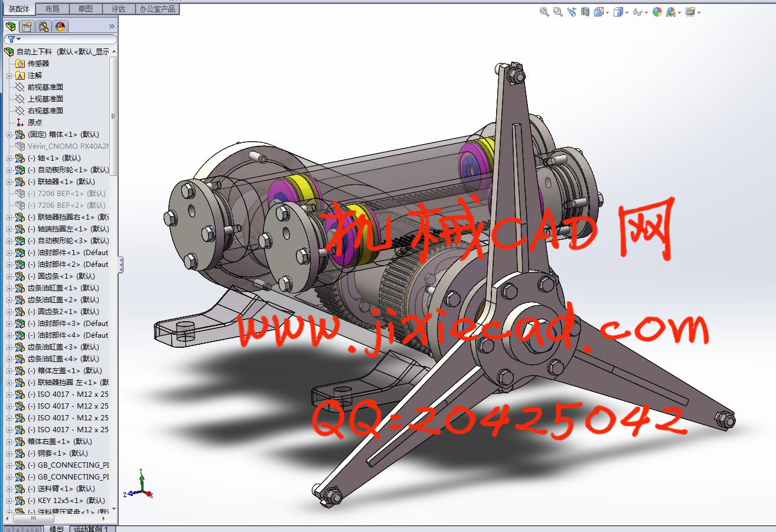Click the Edit Appearance color sphere icon
This screenshot has height=532, width=776.
657,12
